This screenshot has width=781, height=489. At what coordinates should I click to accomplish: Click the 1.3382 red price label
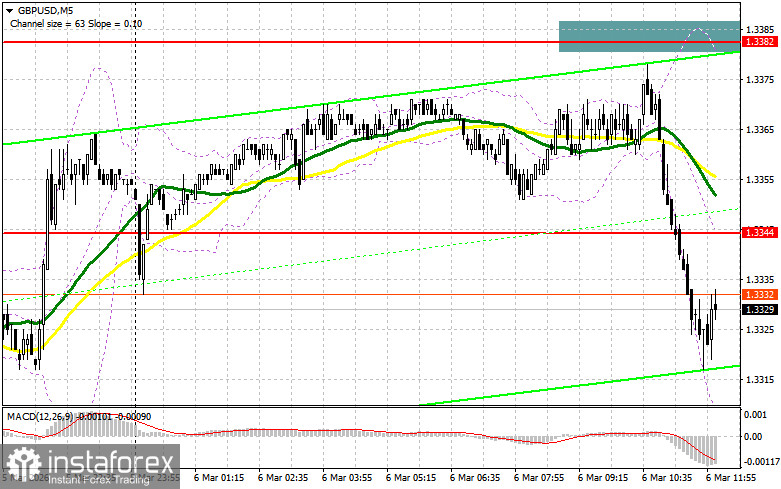(759, 42)
